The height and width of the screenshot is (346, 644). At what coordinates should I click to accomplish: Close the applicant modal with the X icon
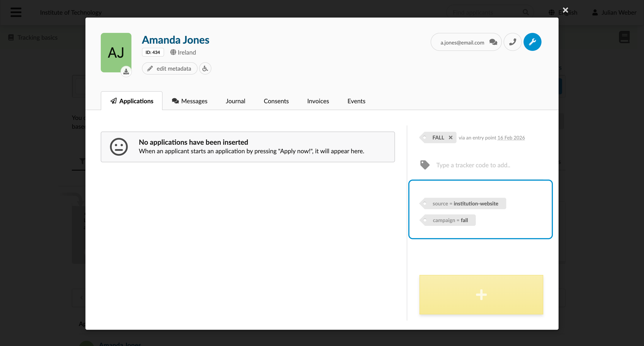[565, 10]
